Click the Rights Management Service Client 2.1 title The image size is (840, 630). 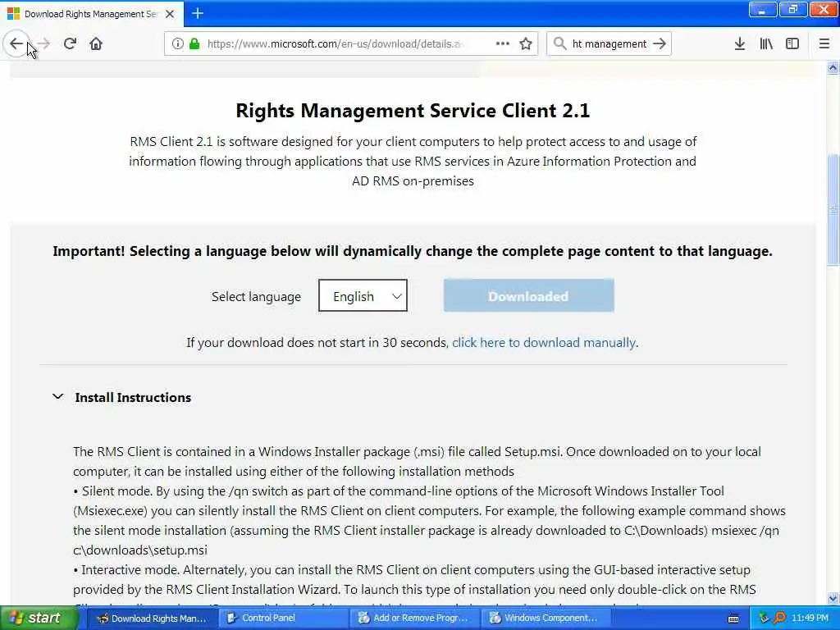(413, 111)
